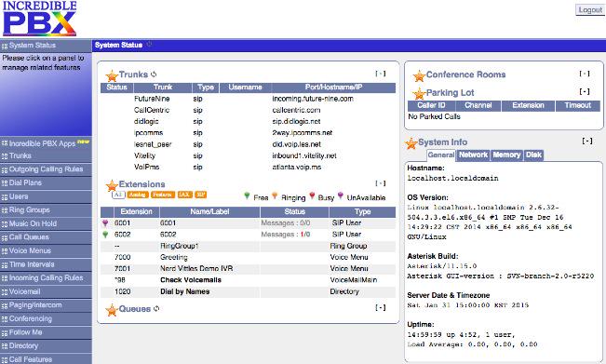This screenshot has height=364, width=606.
Task: Select the CallCentric trunk row
Action: 248,110
